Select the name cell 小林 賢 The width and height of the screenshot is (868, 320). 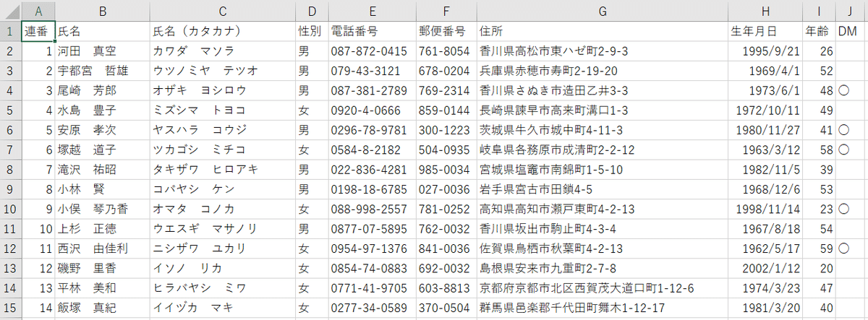(103, 189)
